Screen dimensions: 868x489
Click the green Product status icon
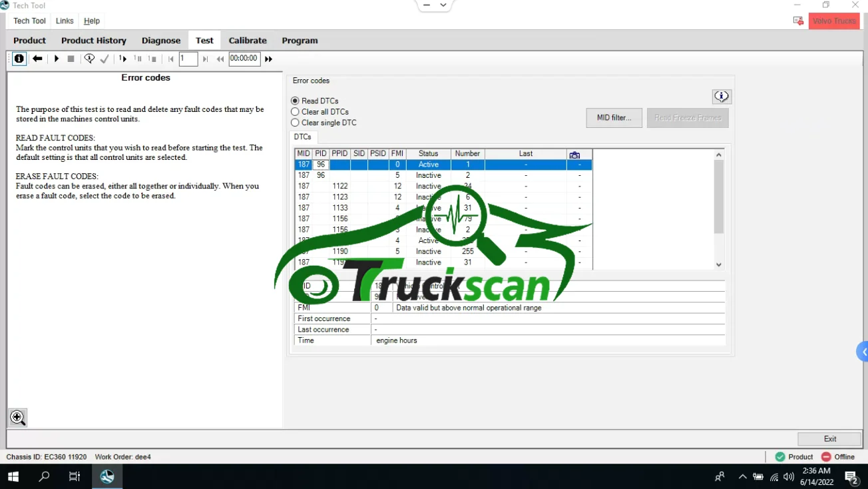click(x=780, y=457)
